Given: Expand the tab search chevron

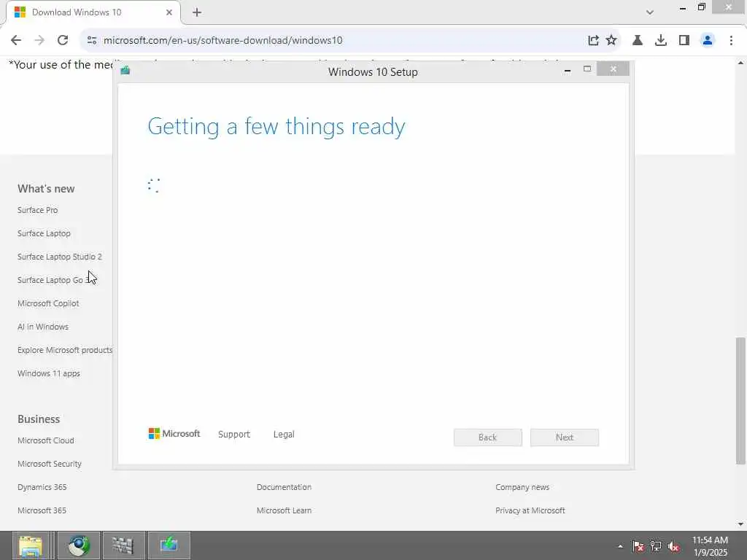Looking at the screenshot, I should tap(650, 12).
